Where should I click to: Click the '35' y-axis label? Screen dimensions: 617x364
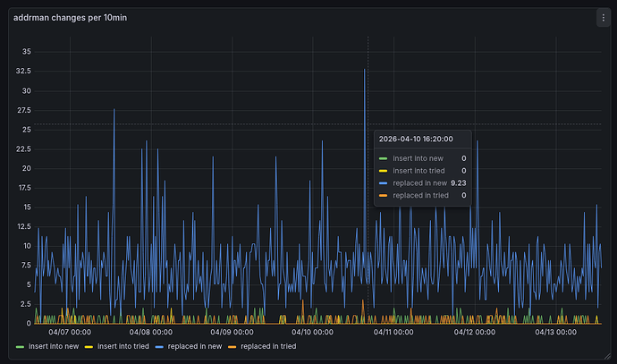[x=27, y=52]
